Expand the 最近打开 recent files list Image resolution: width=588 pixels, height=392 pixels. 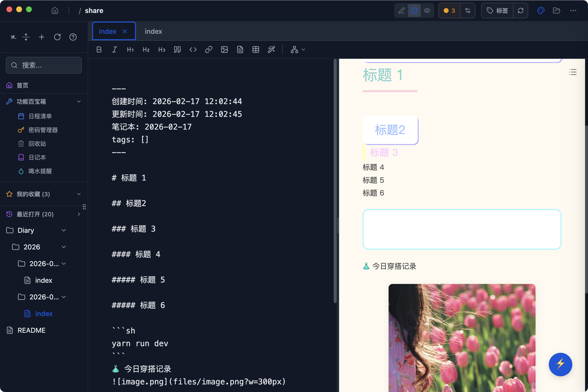click(x=79, y=214)
